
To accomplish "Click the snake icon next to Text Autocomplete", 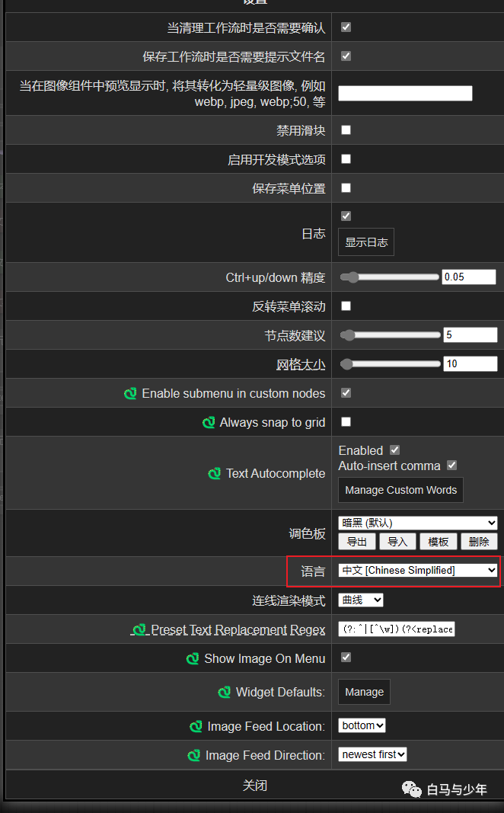I will tap(215, 474).
